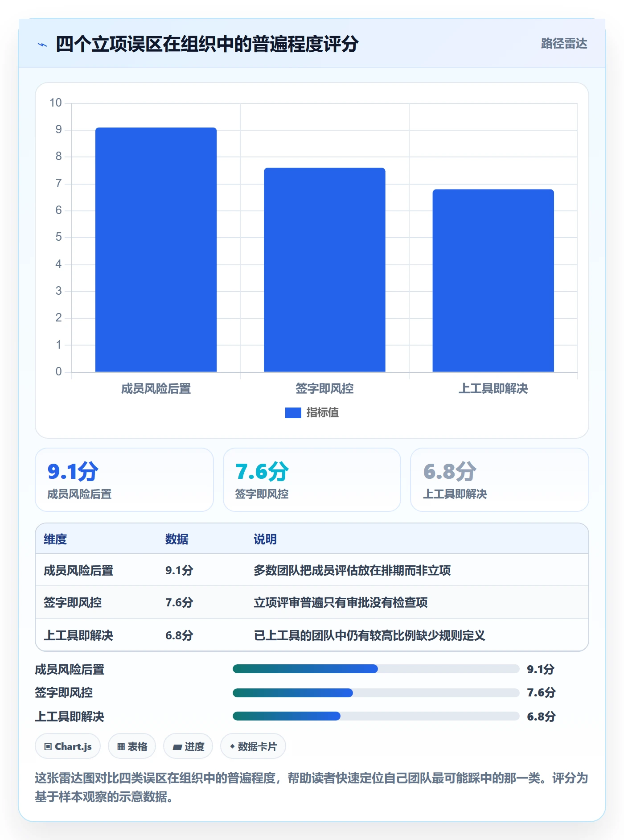Viewport: 624px width, 840px height.
Task: Select the 数据卡片 chip
Action: 253,746
